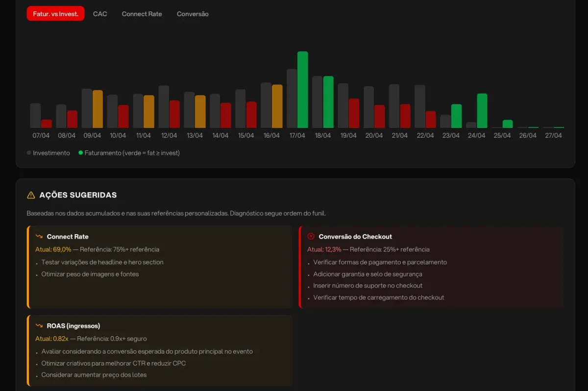Click the red X icon on Conversão do Checkout
The width and height of the screenshot is (588, 391).
tap(311, 236)
